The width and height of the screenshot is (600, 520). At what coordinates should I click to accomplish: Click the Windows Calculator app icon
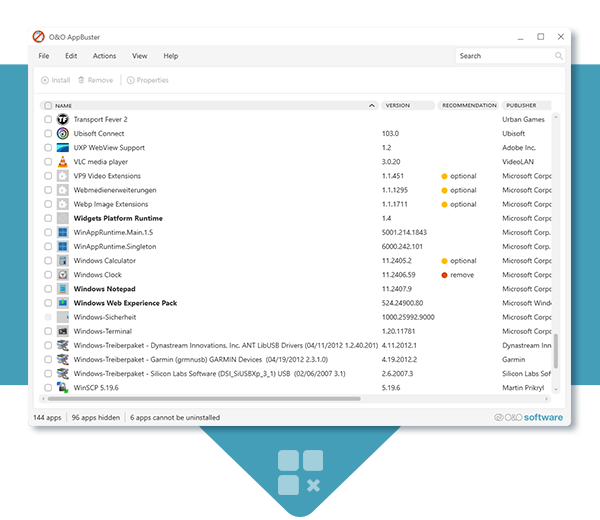62,260
